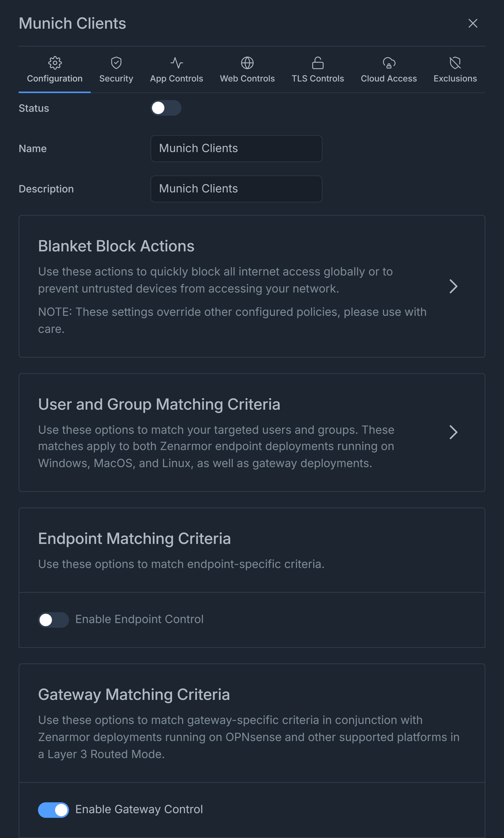Open the TLS Controls tab label
504x838 pixels.
(x=318, y=79)
